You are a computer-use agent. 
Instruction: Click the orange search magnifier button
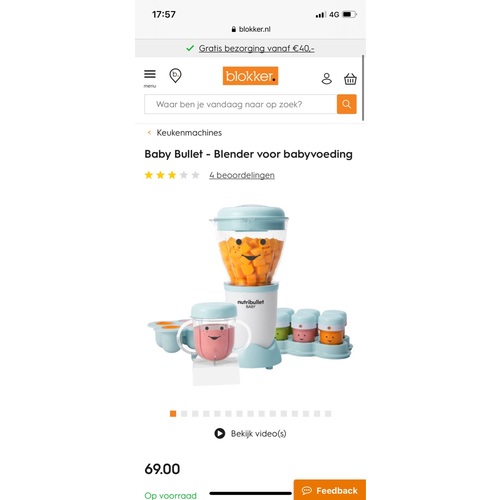tap(347, 104)
